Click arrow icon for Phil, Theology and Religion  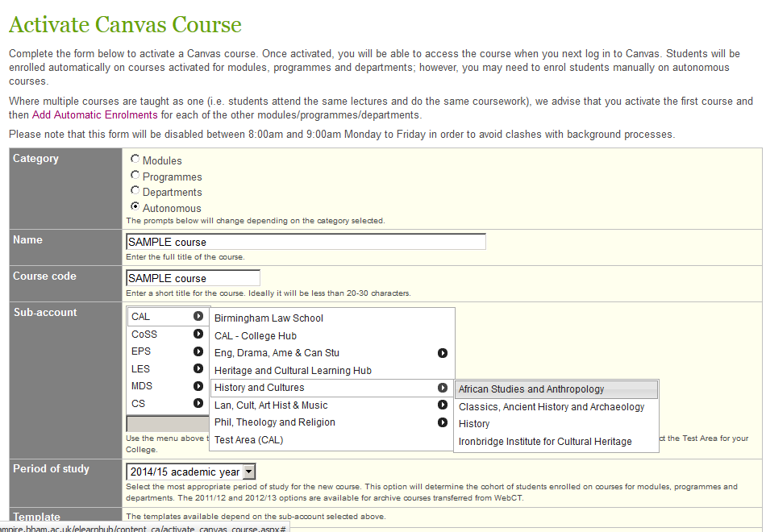point(443,422)
